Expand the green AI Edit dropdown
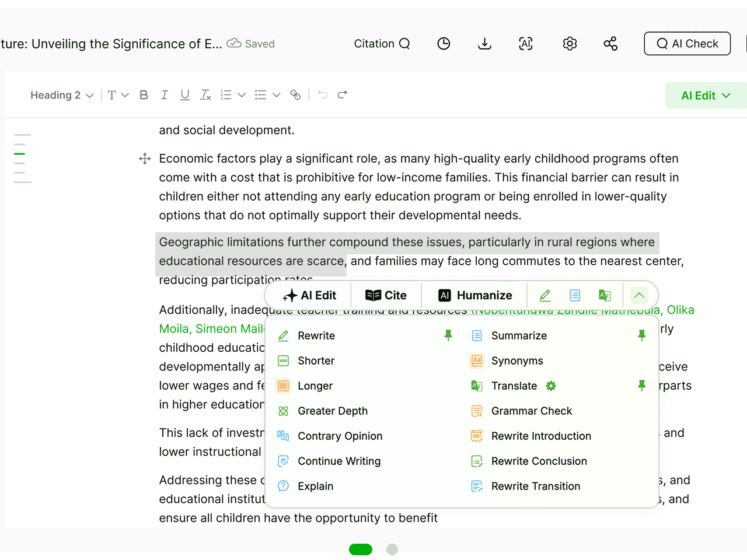This screenshot has height=560, width=747. [705, 96]
